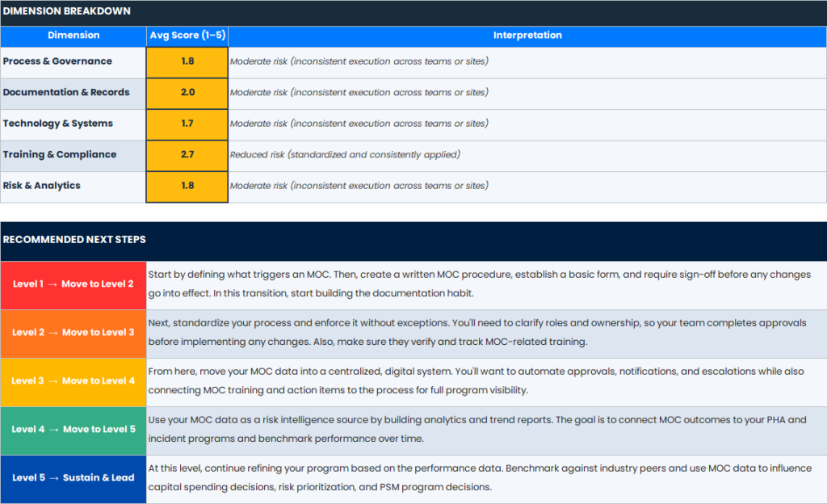Click the green 'Level 4 → Move to Level 5' cell

(73, 430)
